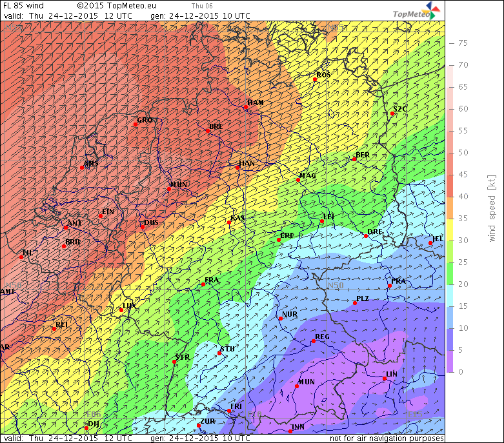
Task: Click the LUX city marker
Action: (x=121, y=310)
